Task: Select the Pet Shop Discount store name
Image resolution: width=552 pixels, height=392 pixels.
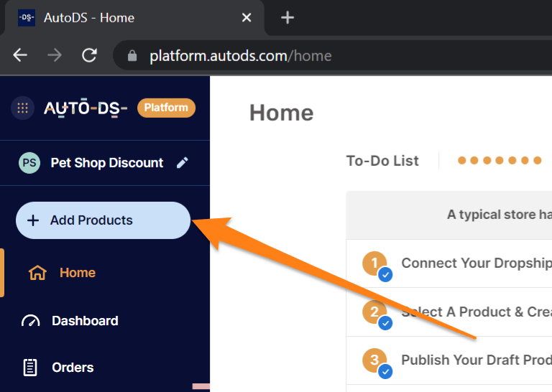Action: [106, 163]
